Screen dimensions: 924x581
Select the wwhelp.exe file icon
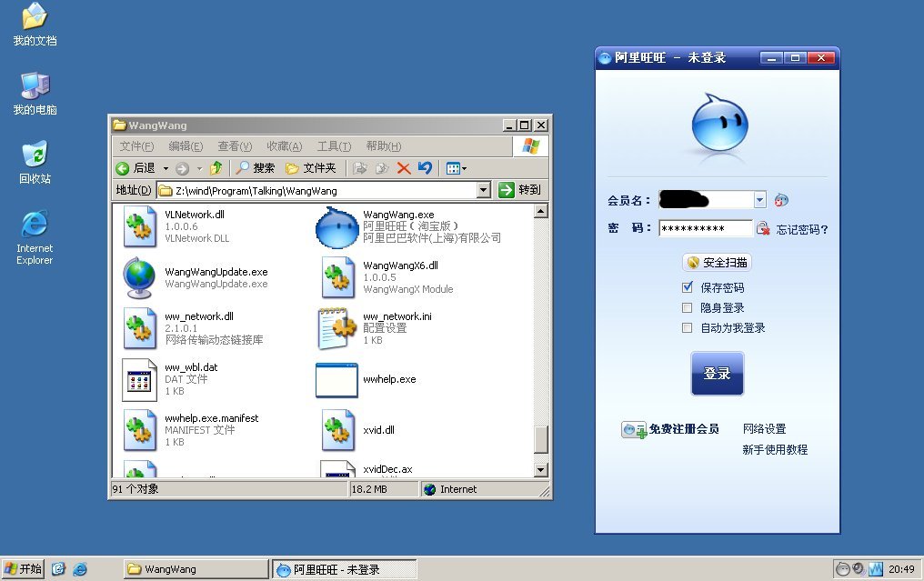pyautogui.click(x=337, y=379)
